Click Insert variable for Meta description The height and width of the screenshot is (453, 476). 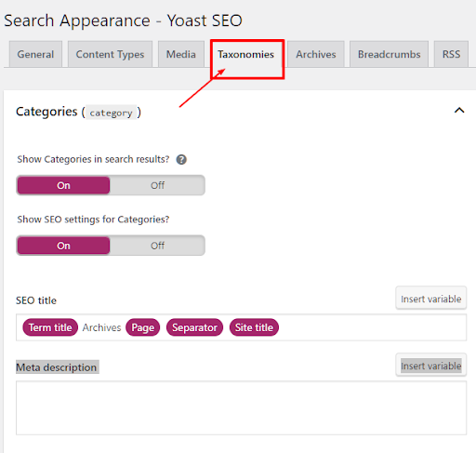pos(431,366)
